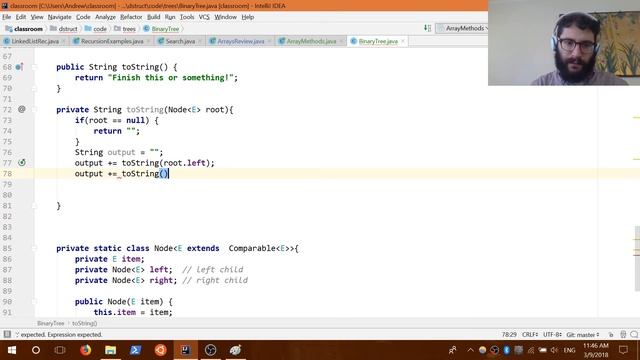Open the Git: master branch popup
The width and height of the screenshot is (640, 360).
583,334
